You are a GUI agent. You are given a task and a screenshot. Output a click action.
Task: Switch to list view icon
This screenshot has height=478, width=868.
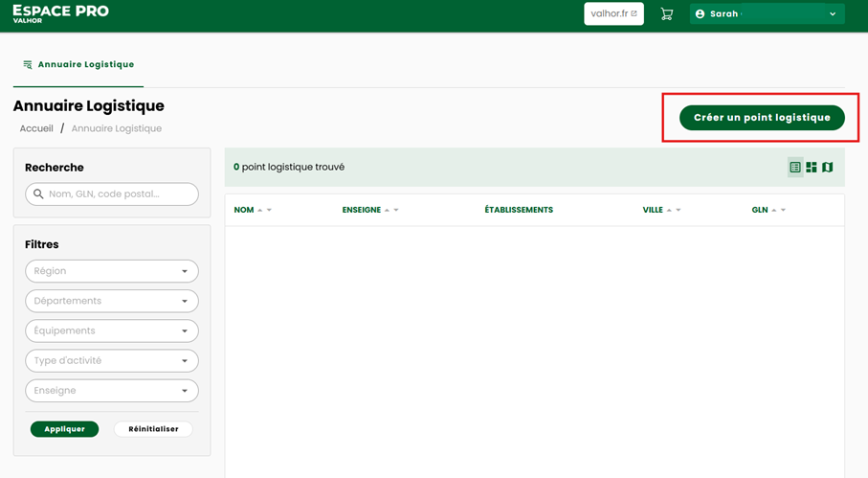tap(795, 168)
